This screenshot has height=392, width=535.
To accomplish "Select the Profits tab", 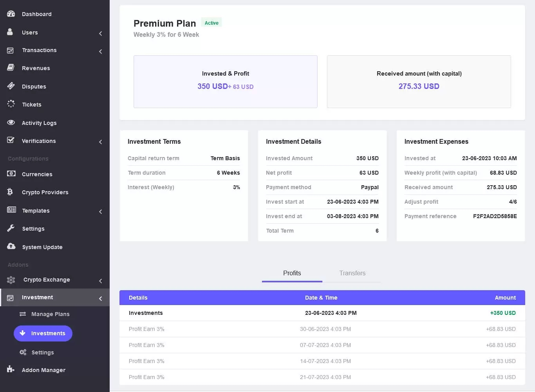I will [292, 273].
